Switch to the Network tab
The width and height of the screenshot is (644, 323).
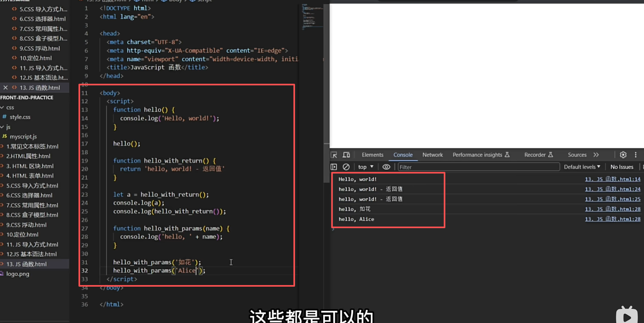[x=432, y=155]
